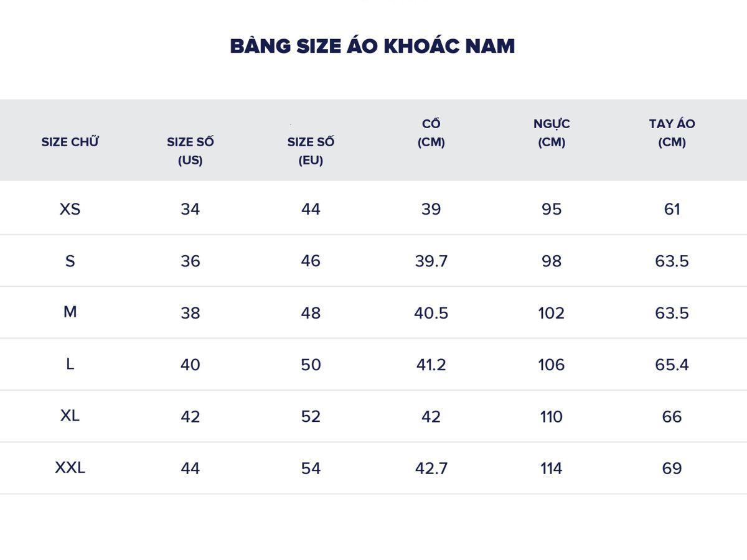
Task: Click the "BẢNG SIZE ÁO KHOÁC NAM" title
Action: coord(372,46)
